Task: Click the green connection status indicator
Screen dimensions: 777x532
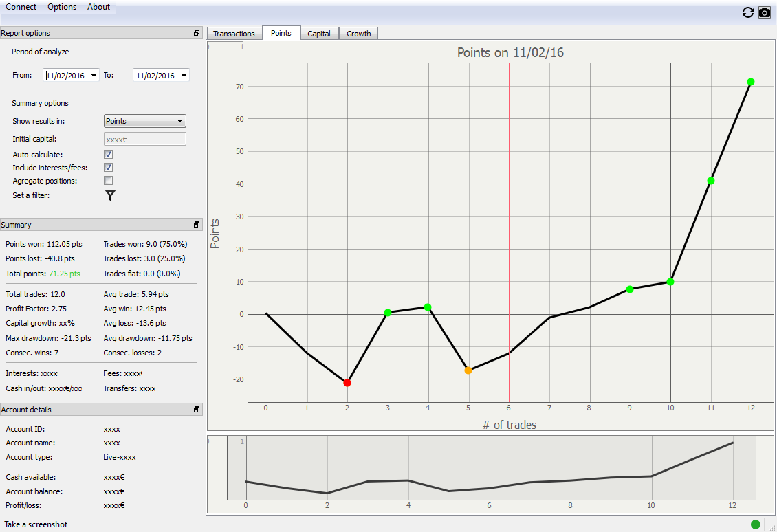Action: point(755,524)
